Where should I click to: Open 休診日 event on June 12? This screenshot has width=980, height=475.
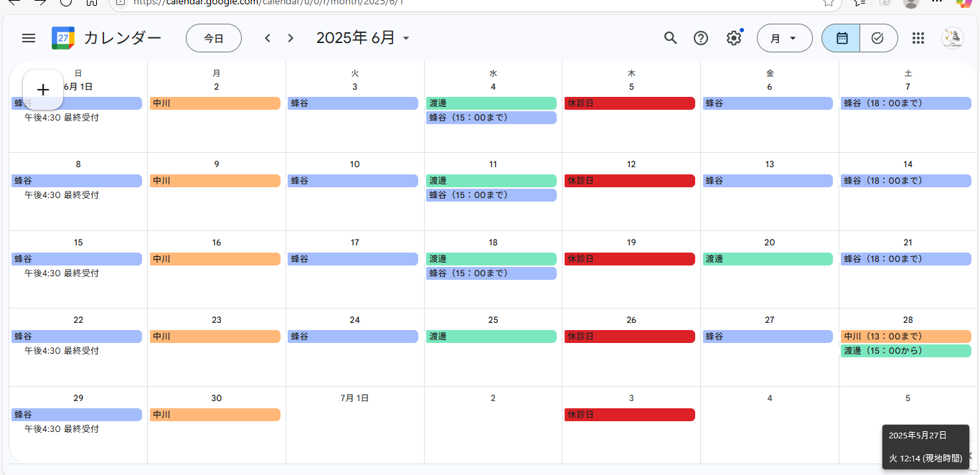(630, 181)
